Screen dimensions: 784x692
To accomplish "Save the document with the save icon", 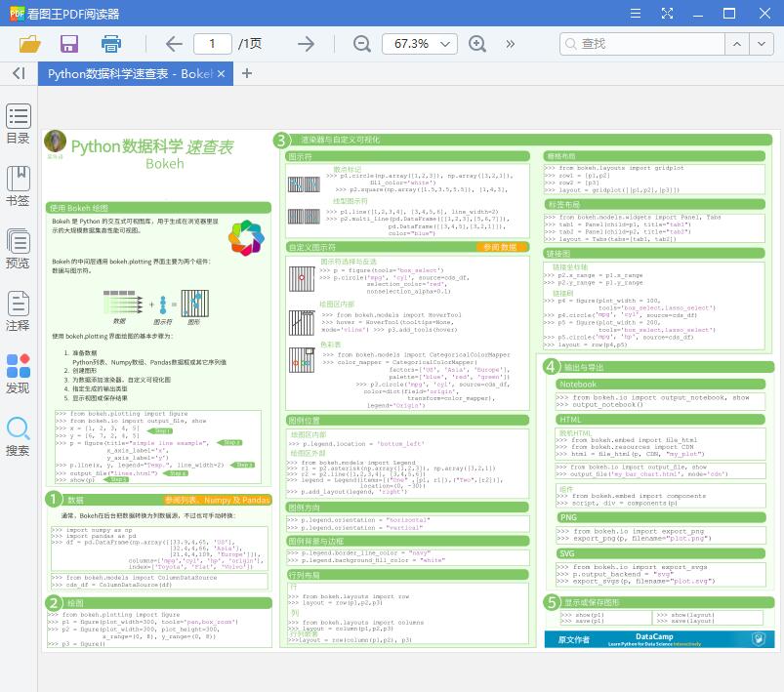I will tap(68, 44).
